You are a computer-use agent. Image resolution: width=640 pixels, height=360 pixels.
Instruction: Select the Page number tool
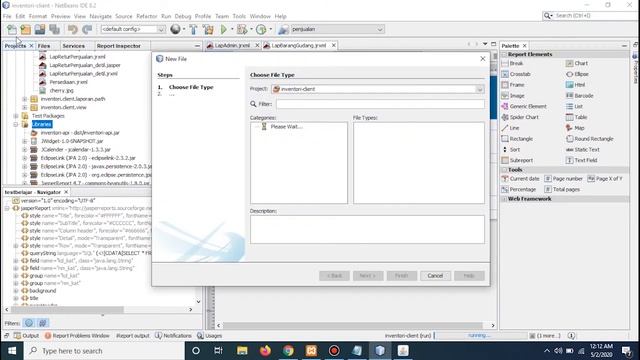click(x=564, y=179)
